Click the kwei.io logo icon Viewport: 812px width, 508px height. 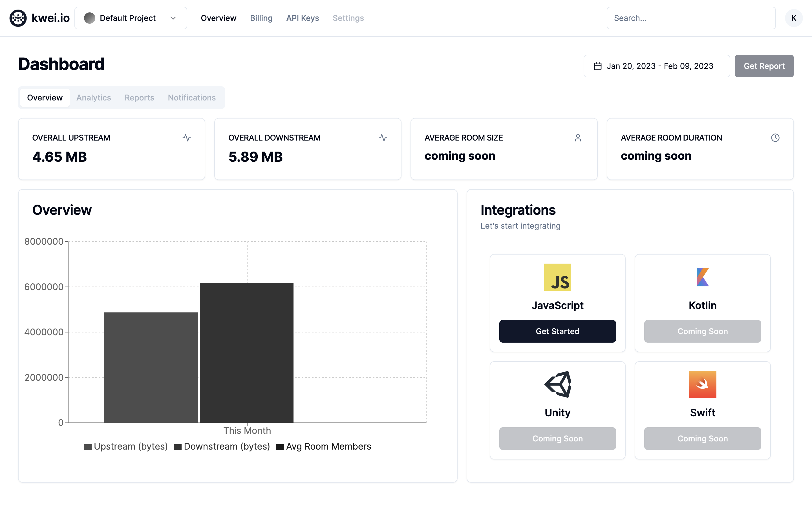click(x=18, y=18)
